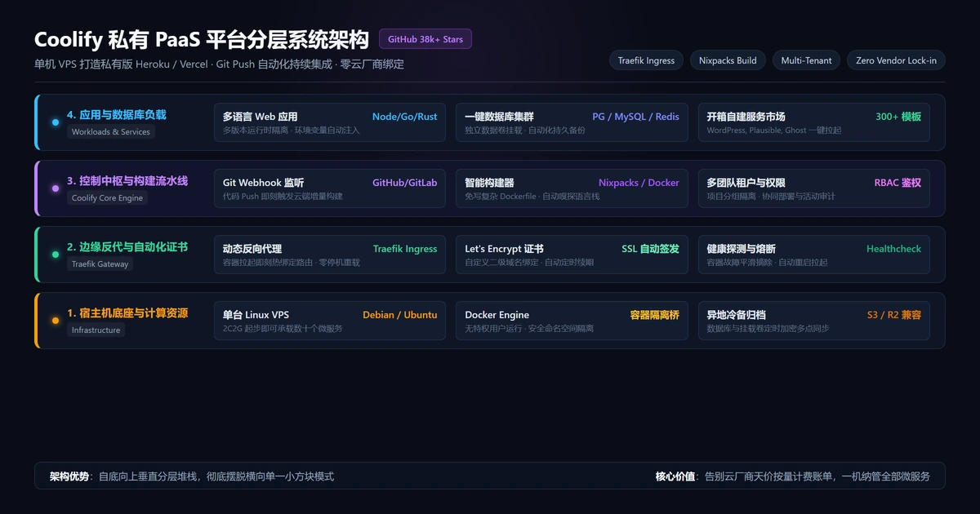This screenshot has width=980, height=514.
Task: Open the 多语言 Web 应用 card
Action: click(330, 122)
